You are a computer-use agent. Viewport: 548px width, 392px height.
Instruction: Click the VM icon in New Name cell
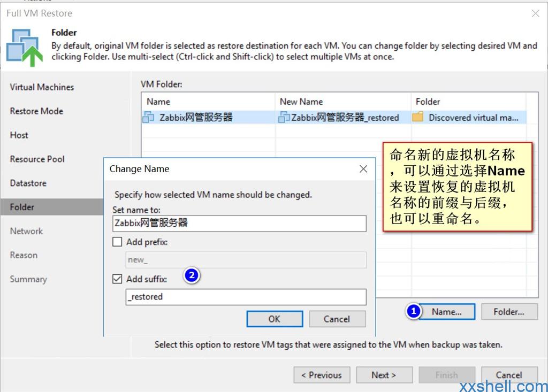pos(284,118)
